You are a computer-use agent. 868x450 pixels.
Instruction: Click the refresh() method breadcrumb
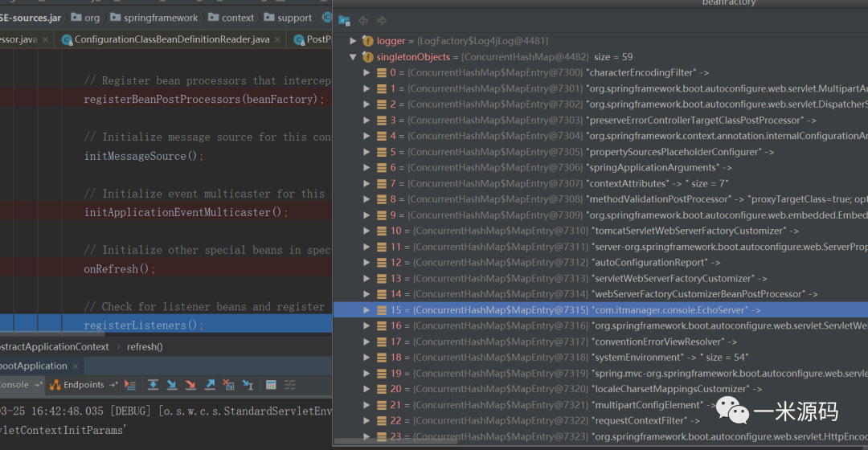point(145,346)
